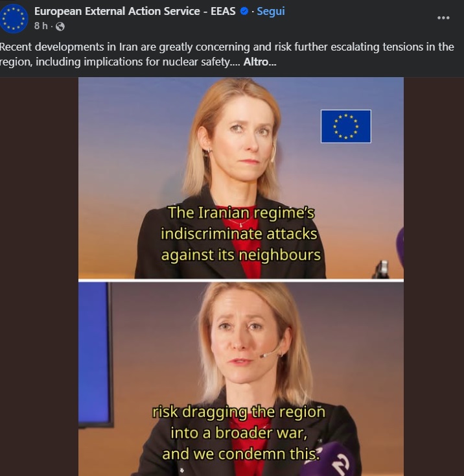Open European External Action Service page name
The width and height of the screenshot is (464, 476).
[x=135, y=11]
